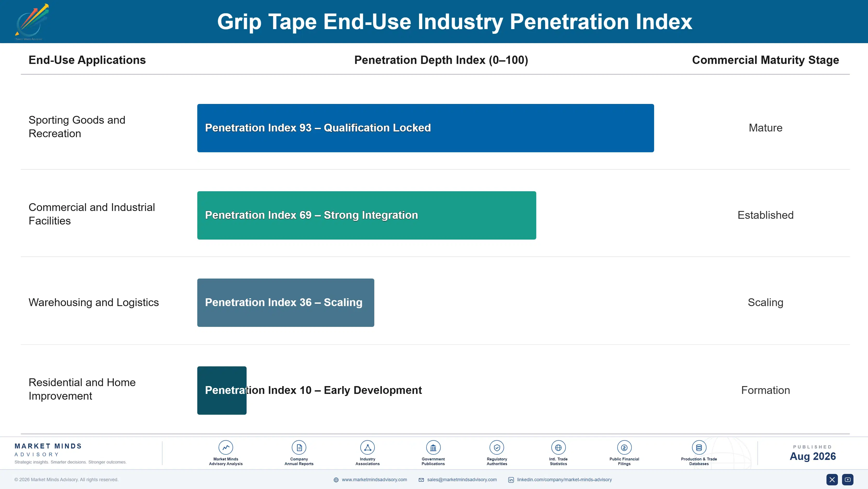Open linkedin.com/company/market-minds-advisory link
Screen dimensions: 868x489
tap(564, 480)
